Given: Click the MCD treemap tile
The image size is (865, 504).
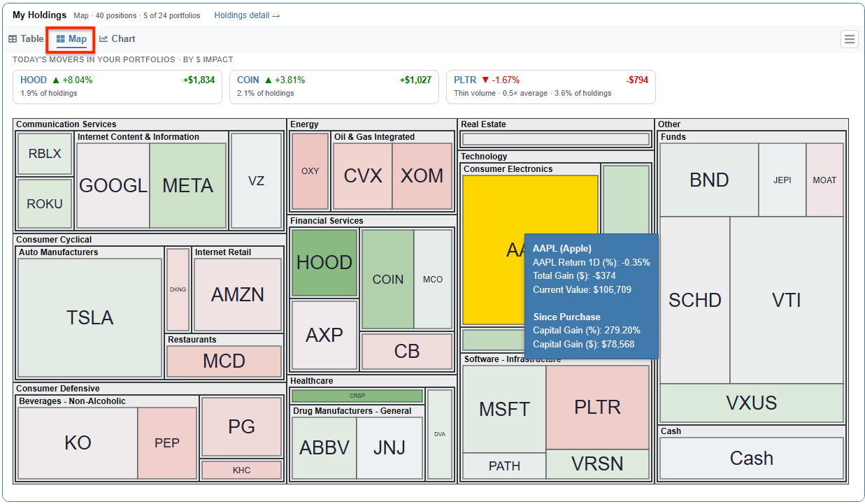Looking at the screenshot, I should click(x=224, y=361).
